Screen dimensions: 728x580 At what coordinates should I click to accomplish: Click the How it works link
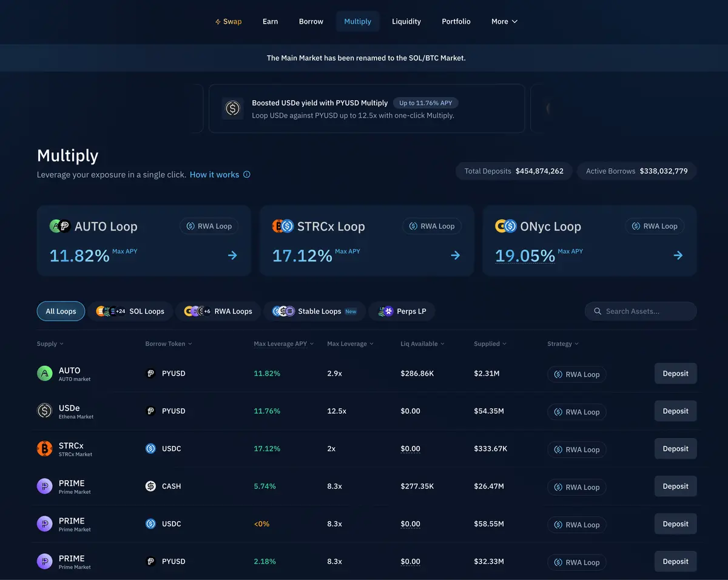tap(215, 174)
